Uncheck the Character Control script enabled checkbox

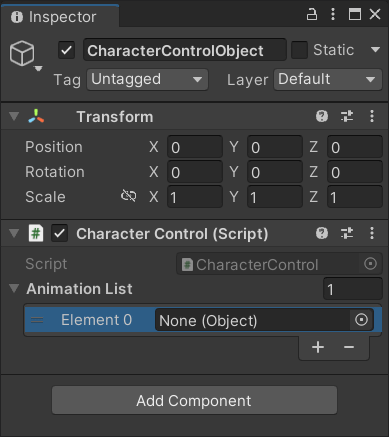coord(59,233)
